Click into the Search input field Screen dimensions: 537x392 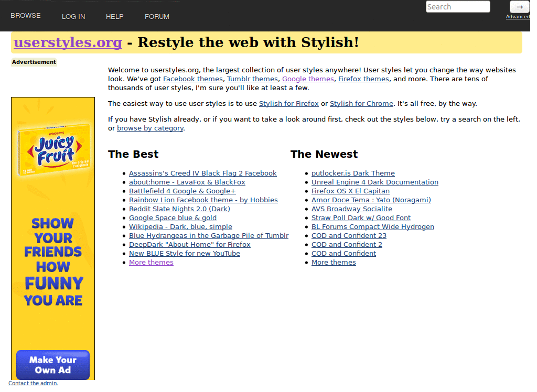click(x=458, y=6)
